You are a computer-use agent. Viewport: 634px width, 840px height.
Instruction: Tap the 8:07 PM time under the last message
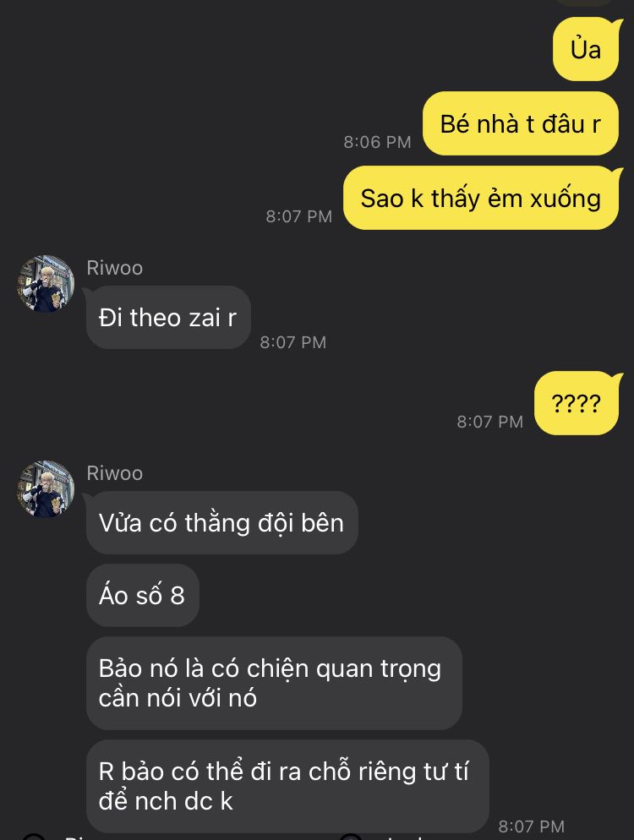coord(532,826)
